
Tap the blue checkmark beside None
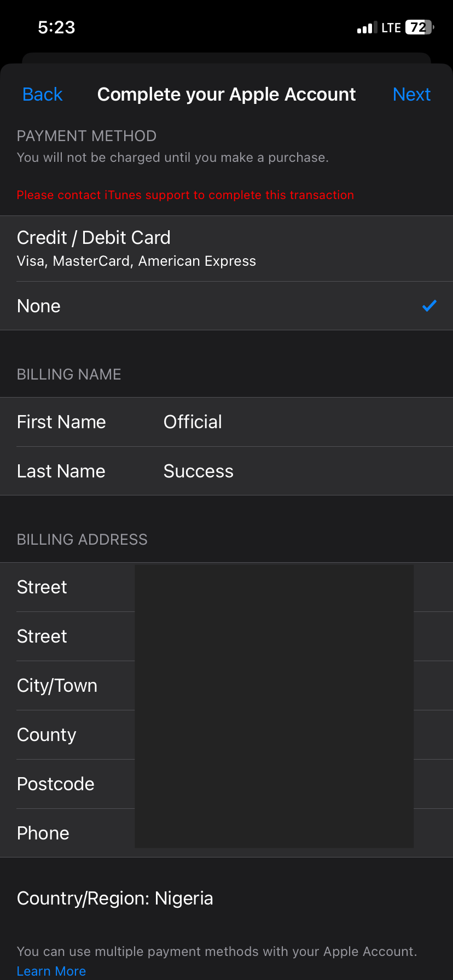429,306
